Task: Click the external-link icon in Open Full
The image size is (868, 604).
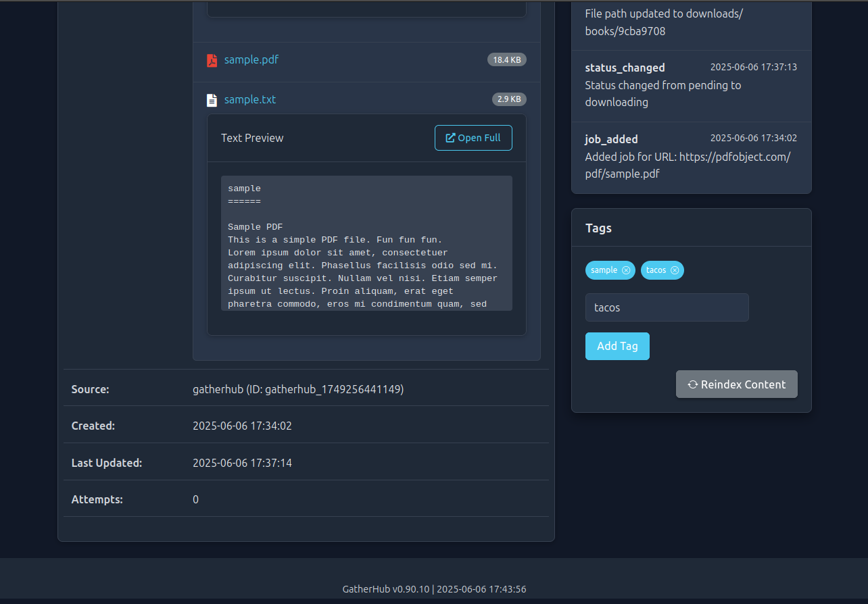Action: (450, 138)
